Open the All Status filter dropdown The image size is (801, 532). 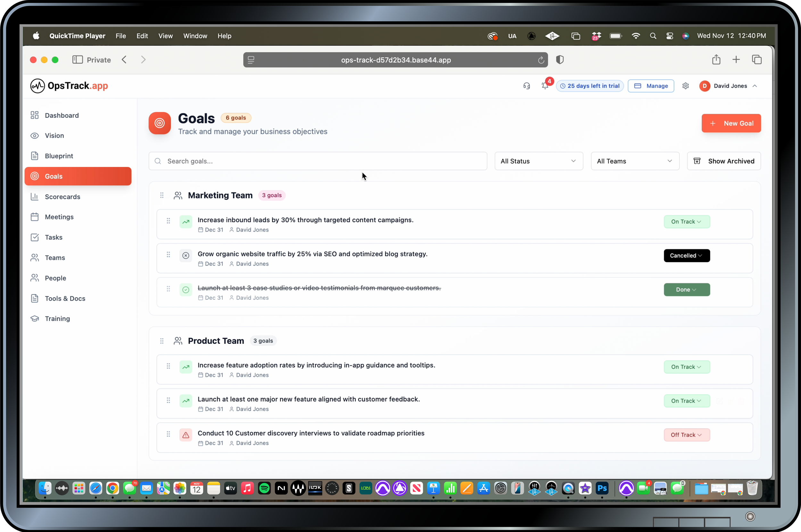pos(538,161)
